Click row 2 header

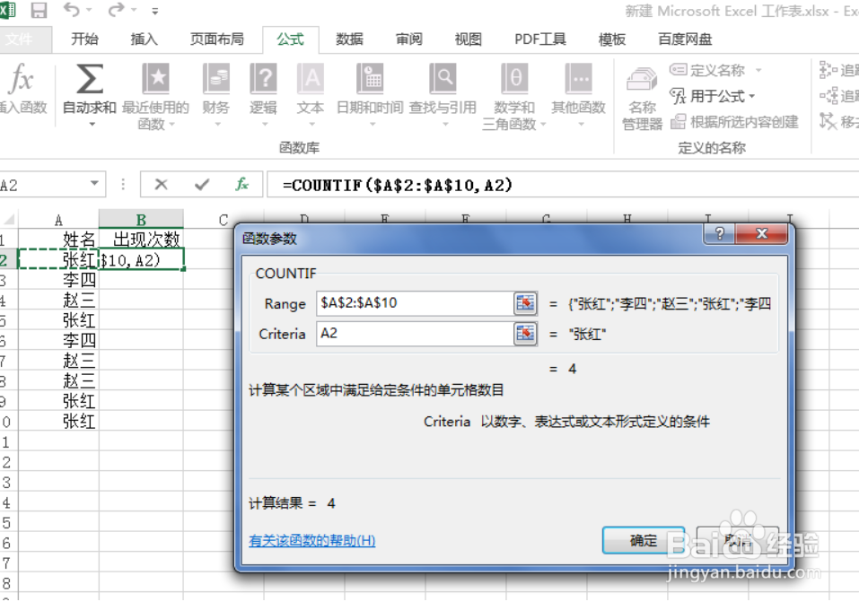coord(8,259)
